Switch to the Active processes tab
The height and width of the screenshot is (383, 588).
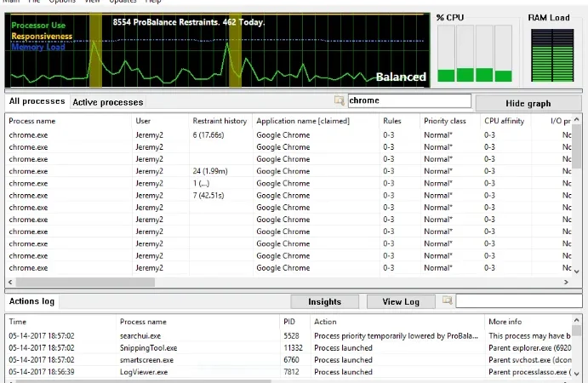pyautogui.click(x=107, y=102)
